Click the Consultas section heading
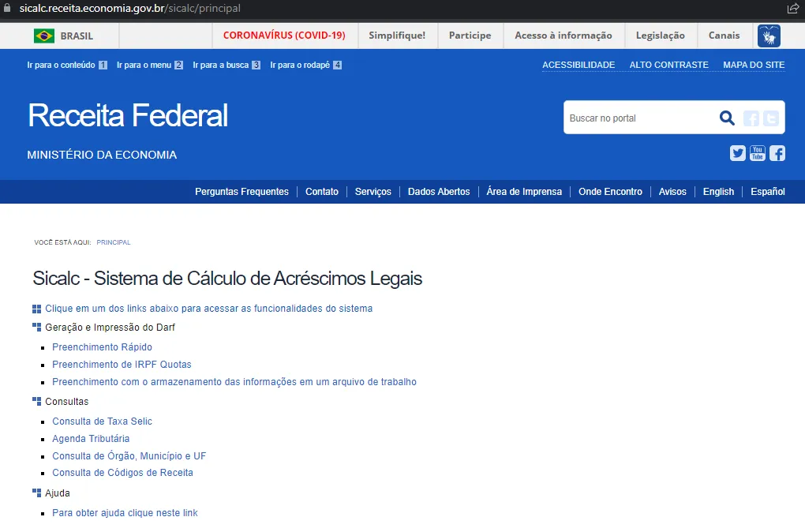805x532 pixels. pos(67,402)
